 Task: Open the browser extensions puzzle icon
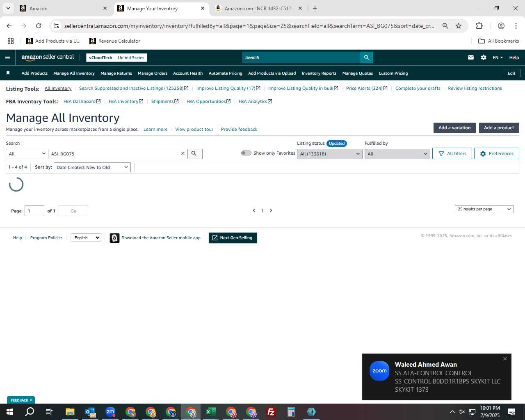(x=479, y=26)
